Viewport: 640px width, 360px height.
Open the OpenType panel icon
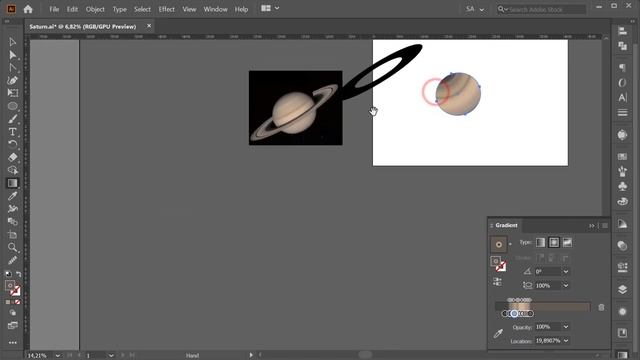tap(622, 82)
